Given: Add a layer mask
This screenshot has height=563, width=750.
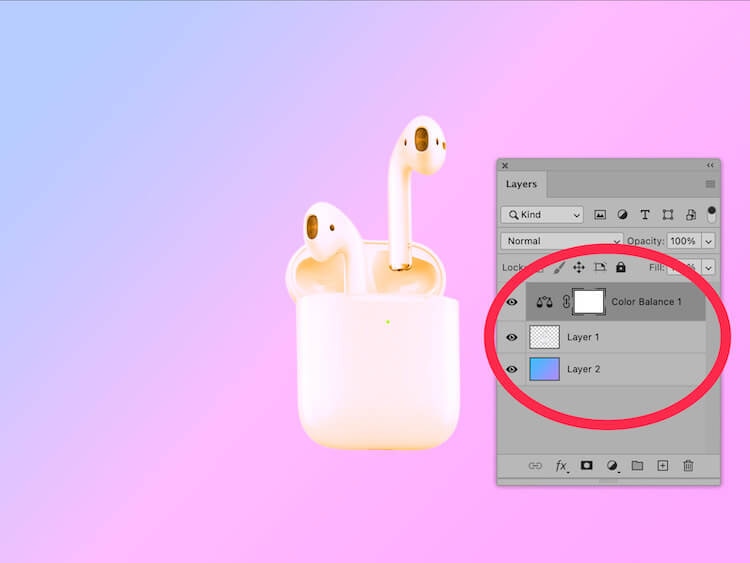Looking at the screenshot, I should [587, 466].
